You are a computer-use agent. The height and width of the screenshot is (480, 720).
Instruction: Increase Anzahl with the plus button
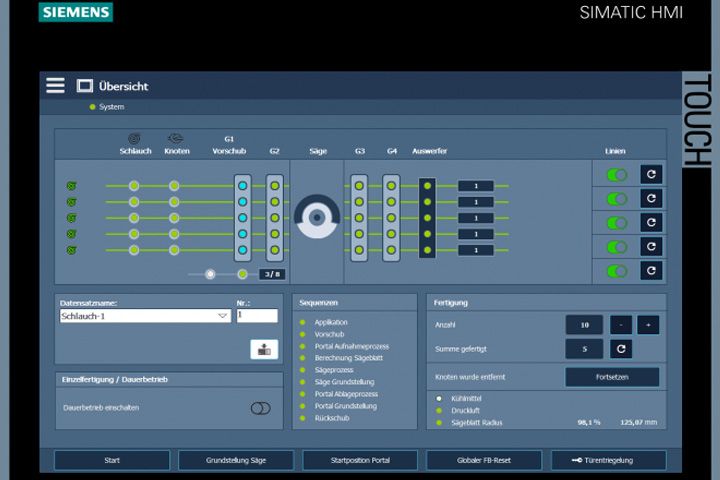point(648,324)
